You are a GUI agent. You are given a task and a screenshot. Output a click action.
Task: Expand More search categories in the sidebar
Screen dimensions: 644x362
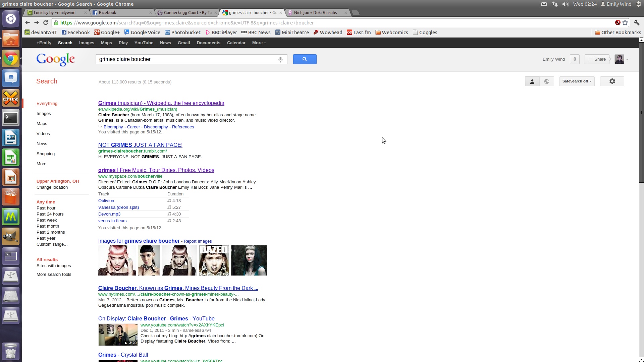point(42,164)
